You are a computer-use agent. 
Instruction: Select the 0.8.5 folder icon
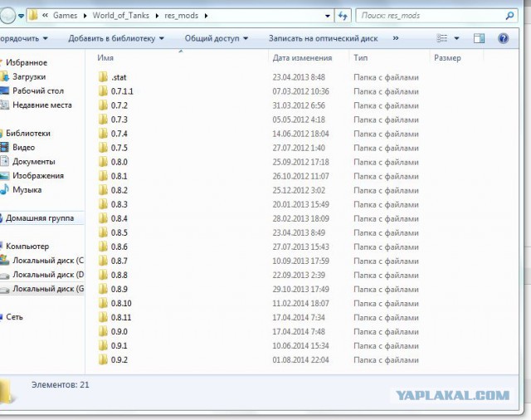point(103,232)
